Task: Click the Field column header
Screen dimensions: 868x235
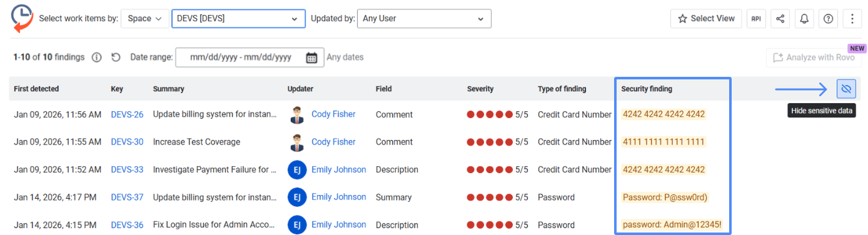Action: 384,89
